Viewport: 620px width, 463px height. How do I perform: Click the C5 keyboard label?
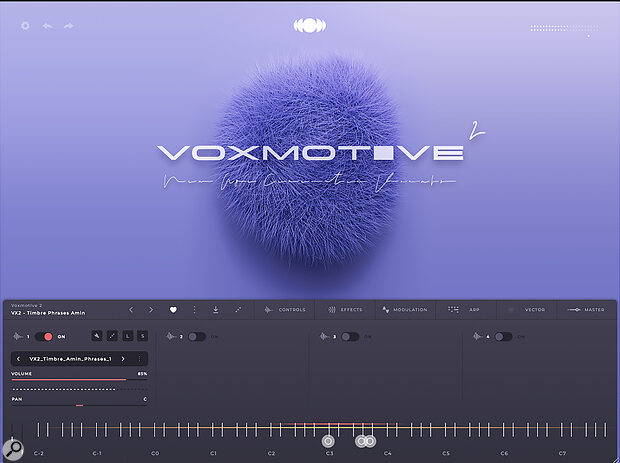click(446, 453)
